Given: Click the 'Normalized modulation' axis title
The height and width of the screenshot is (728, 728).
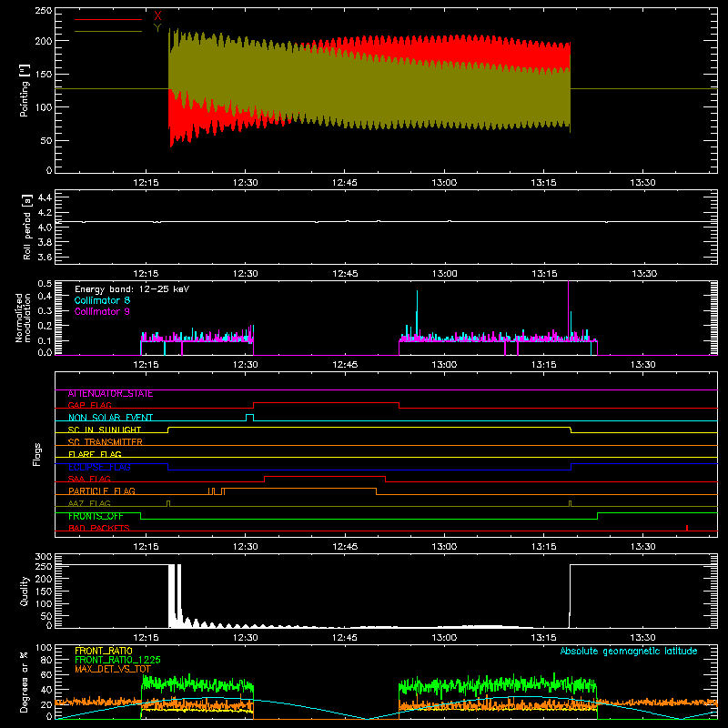Looking at the screenshot, I should (24, 318).
